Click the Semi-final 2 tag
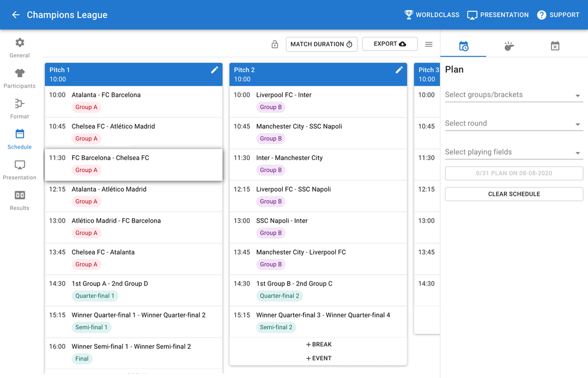This screenshot has height=378, width=588. [x=276, y=327]
